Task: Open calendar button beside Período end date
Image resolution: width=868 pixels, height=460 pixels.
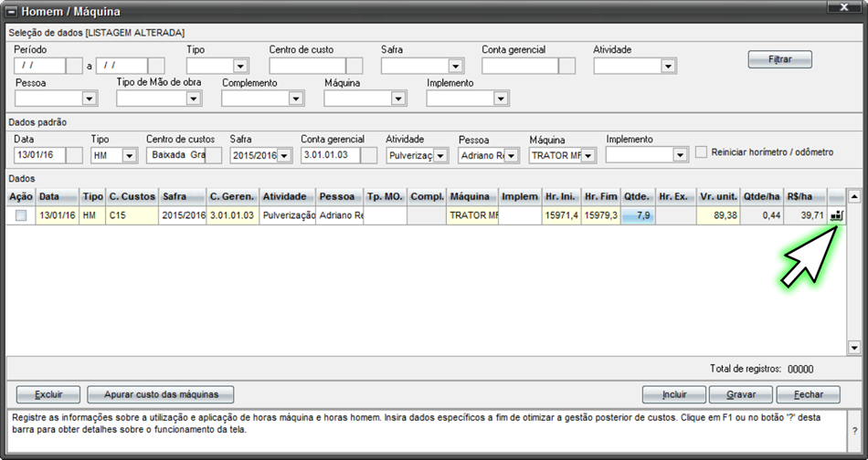Action: tap(156, 66)
